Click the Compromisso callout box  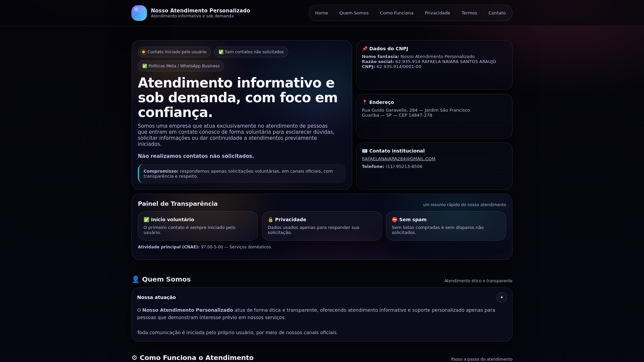point(241,174)
